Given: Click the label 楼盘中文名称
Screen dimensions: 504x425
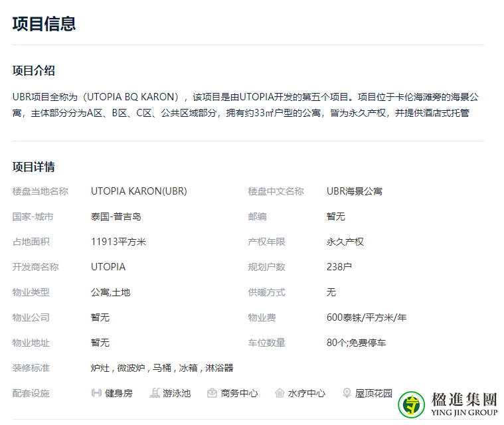Looking at the screenshot, I should click(276, 191).
